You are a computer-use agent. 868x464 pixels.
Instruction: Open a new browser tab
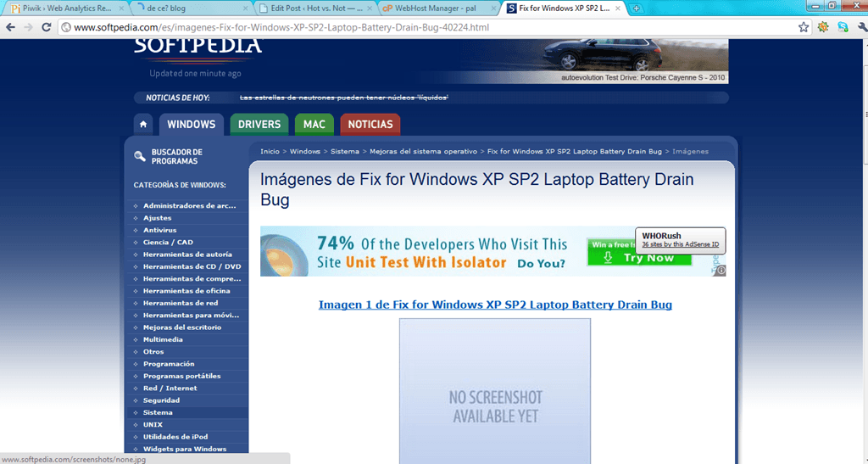click(637, 8)
